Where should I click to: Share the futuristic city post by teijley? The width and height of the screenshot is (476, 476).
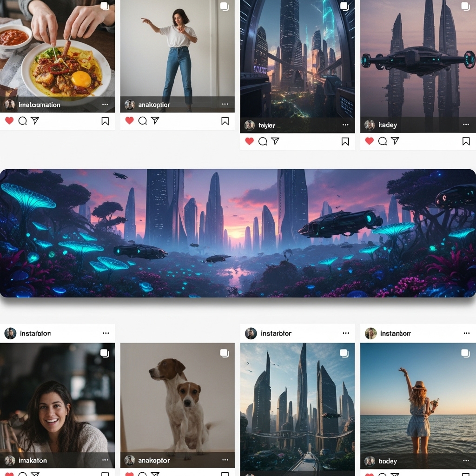point(275,141)
